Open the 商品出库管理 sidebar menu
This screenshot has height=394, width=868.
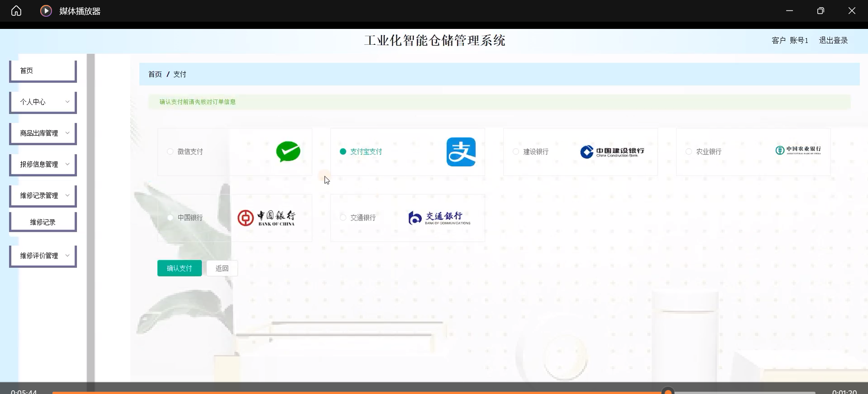(x=43, y=133)
